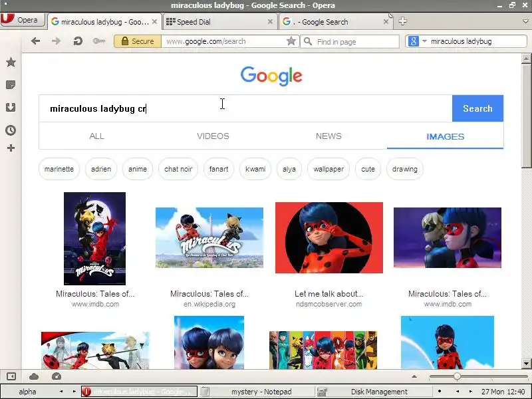
Task: Filter by the 'drawing' chip
Action: click(405, 169)
